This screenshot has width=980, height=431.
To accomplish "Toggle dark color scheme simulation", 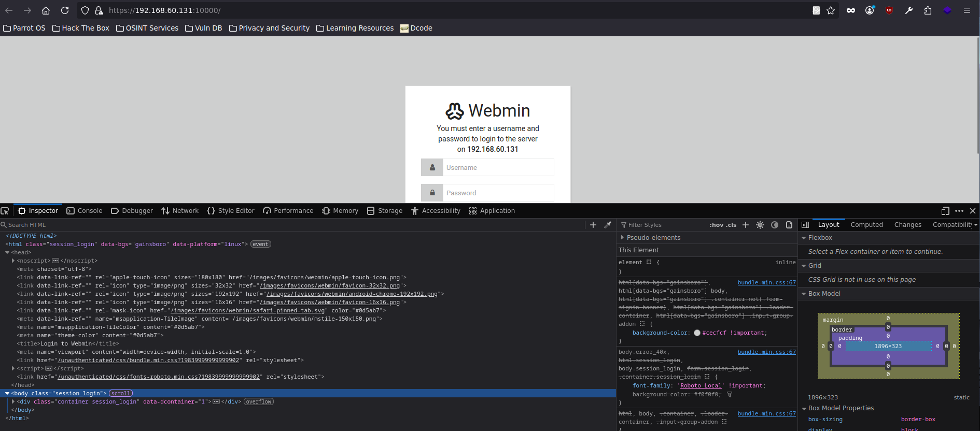I will point(775,225).
